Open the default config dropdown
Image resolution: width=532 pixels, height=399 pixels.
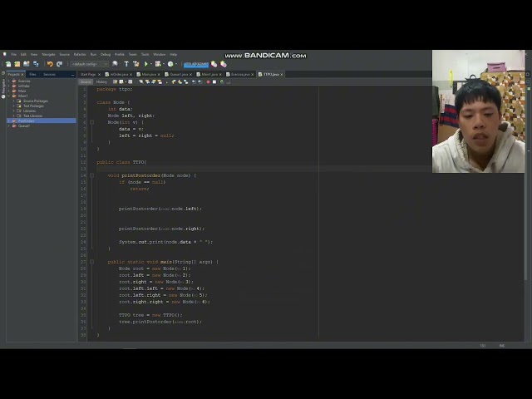pos(89,64)
